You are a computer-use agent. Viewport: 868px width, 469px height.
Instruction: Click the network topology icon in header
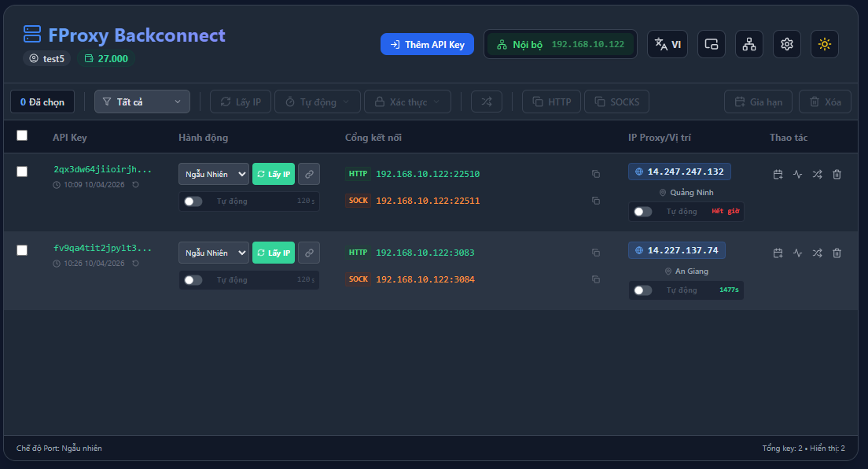click(748, 44)
